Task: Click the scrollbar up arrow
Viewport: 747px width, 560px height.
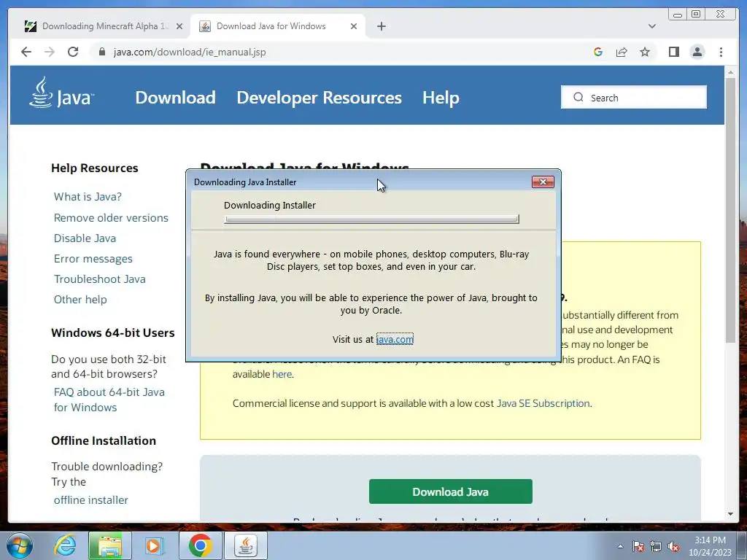Action: (730, 72)
